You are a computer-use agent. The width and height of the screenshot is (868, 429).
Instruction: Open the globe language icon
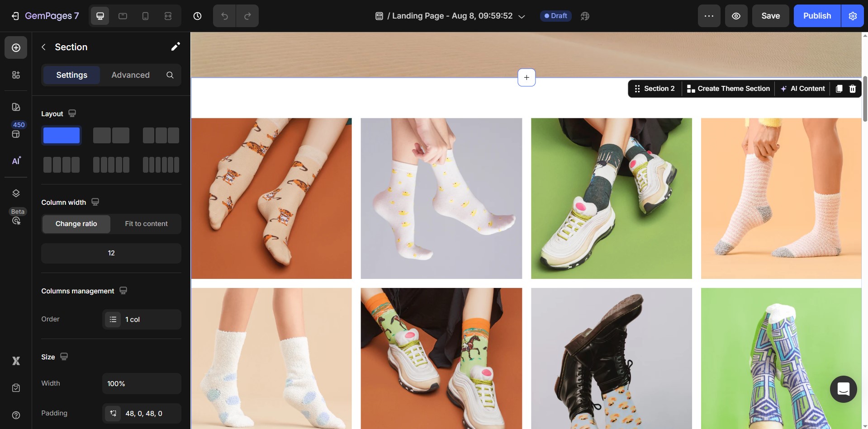pos(585,16)
